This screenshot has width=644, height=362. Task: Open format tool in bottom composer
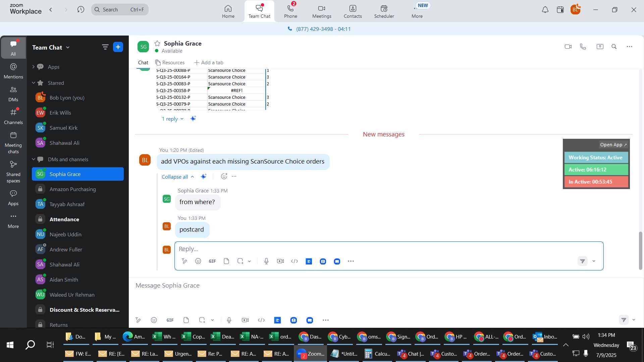138,320
